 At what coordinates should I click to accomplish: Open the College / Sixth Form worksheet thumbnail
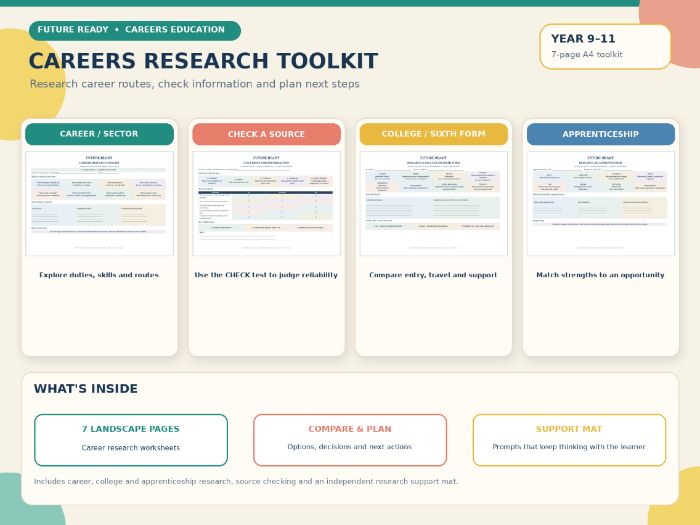coord(434,204)
